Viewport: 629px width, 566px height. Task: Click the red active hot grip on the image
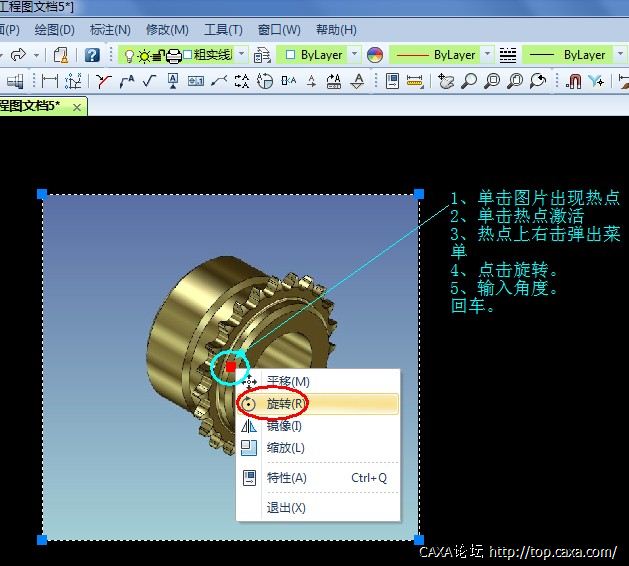(x=231, y=367)
